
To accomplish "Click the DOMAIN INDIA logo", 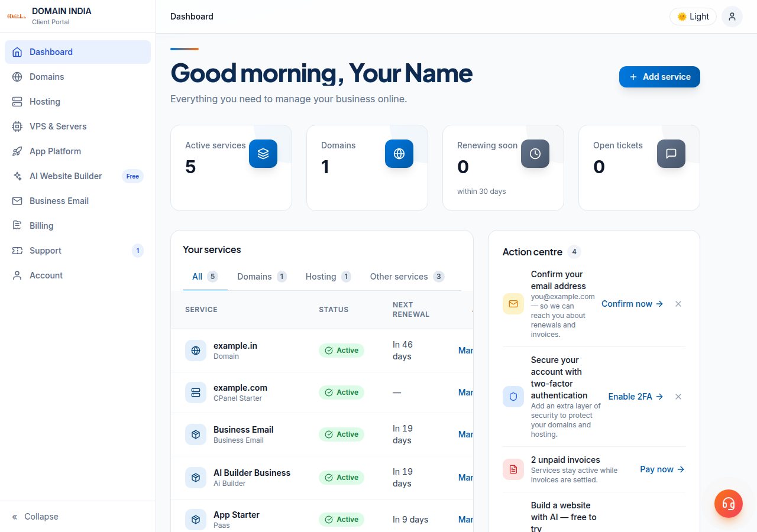I will point(16,17).
